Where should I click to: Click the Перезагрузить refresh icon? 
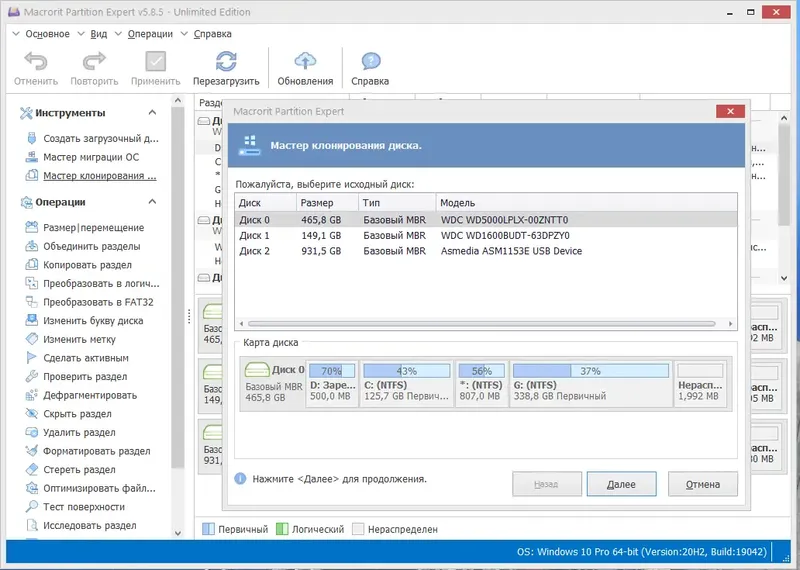(x=226, y=61)
